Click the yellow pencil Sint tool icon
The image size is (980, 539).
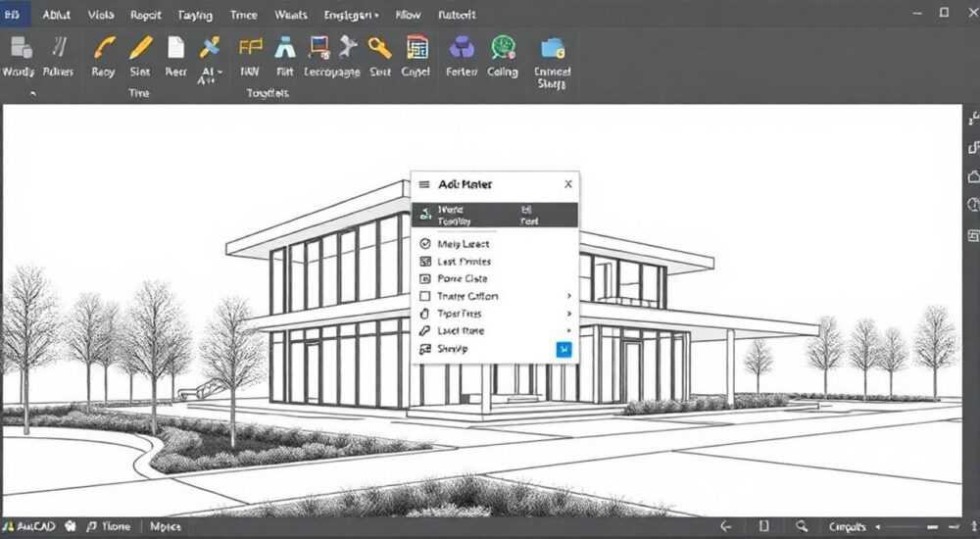coord(140,47)
